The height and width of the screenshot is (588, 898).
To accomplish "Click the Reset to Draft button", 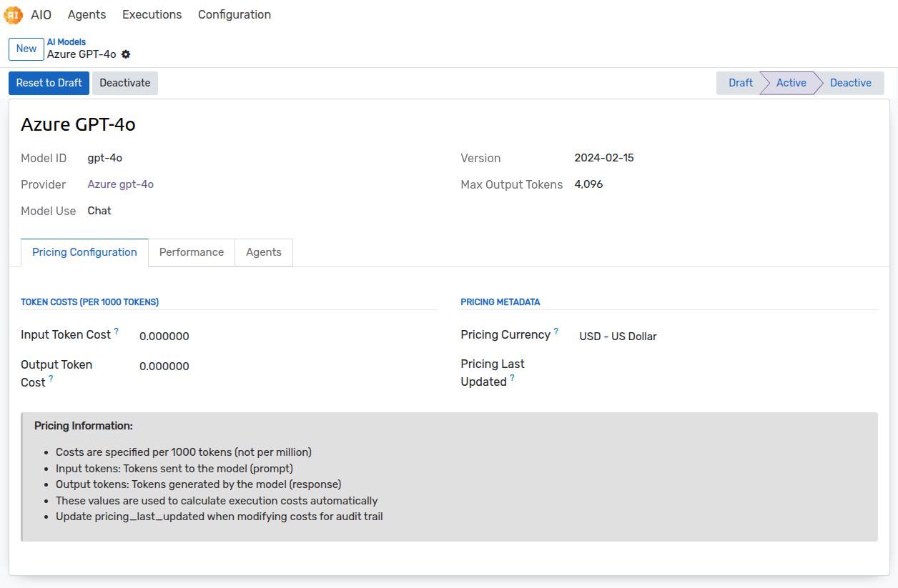I will (49, 83).
